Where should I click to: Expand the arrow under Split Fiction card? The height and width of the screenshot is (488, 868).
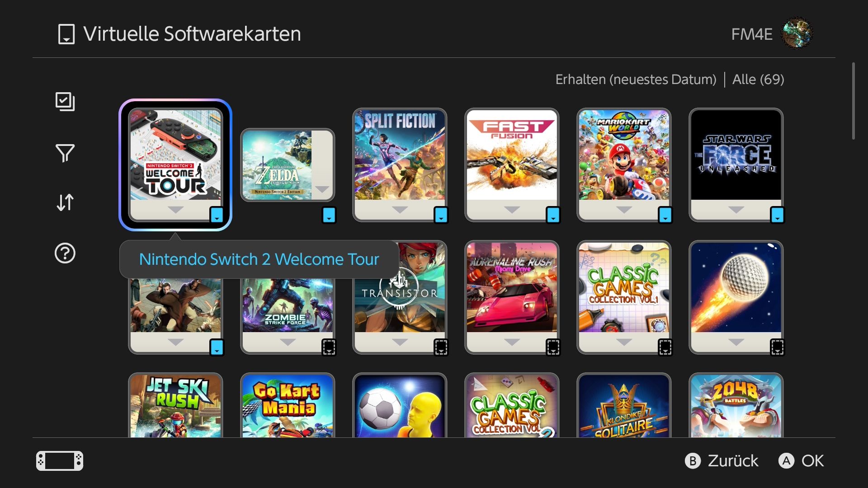tap(400, 210)
